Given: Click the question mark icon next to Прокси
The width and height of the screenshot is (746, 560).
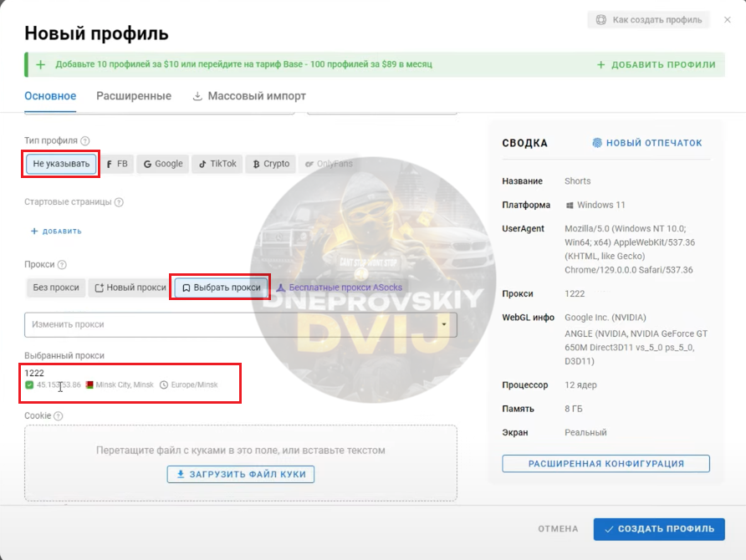Looking at the screenshot, I should click(62, 265).
